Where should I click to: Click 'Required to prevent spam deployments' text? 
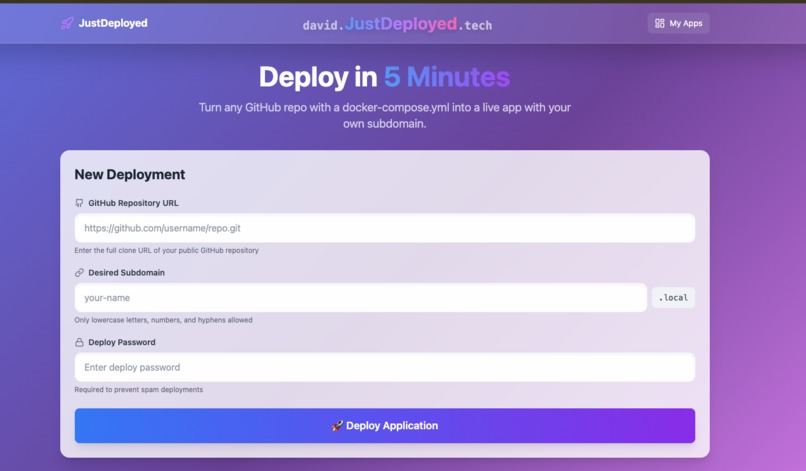139,389
